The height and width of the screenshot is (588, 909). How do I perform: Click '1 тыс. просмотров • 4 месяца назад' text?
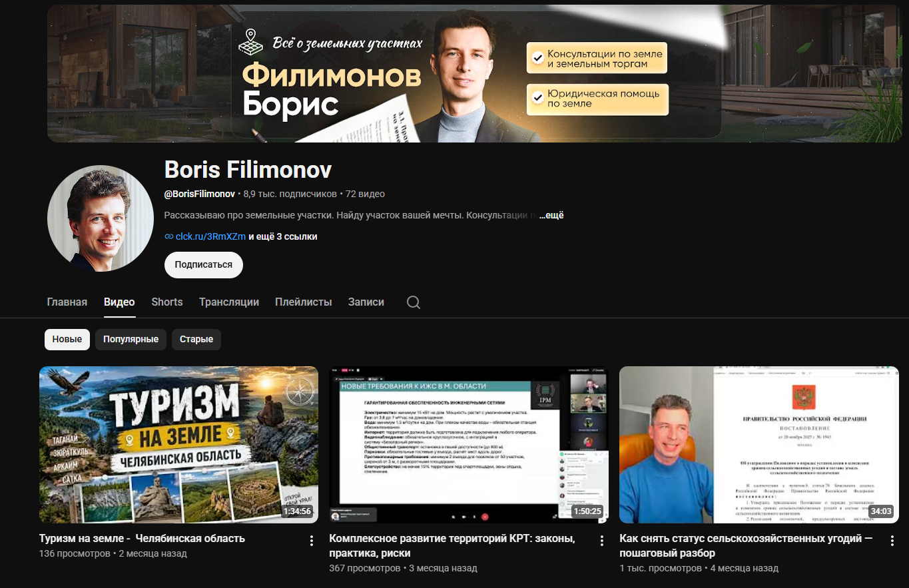tap(699, 569)
